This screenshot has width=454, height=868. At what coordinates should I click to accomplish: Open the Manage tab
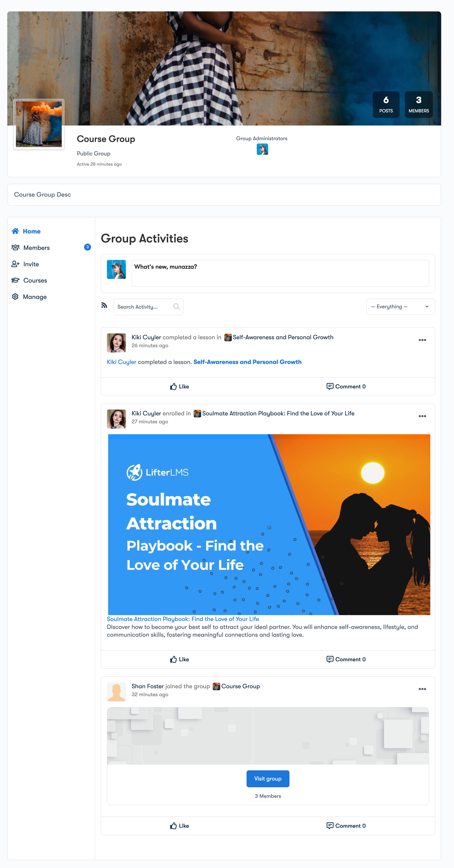35,297
